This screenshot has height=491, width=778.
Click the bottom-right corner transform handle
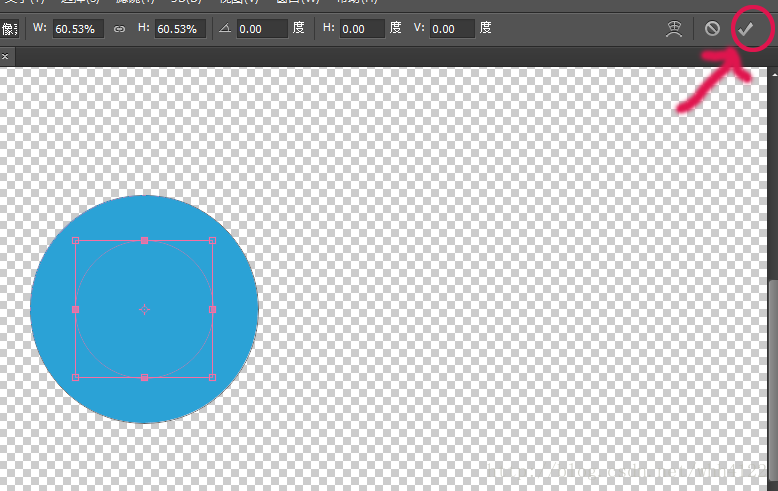212,377
